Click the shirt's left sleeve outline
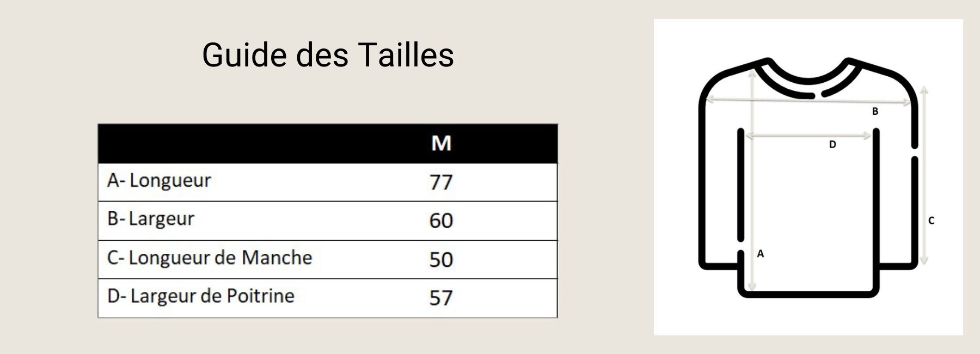The image size is (980, 354). [x=719, y=174]
